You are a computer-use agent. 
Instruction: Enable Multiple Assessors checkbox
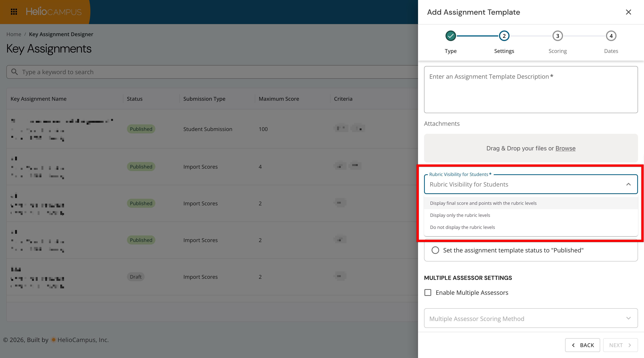point(428,292)
